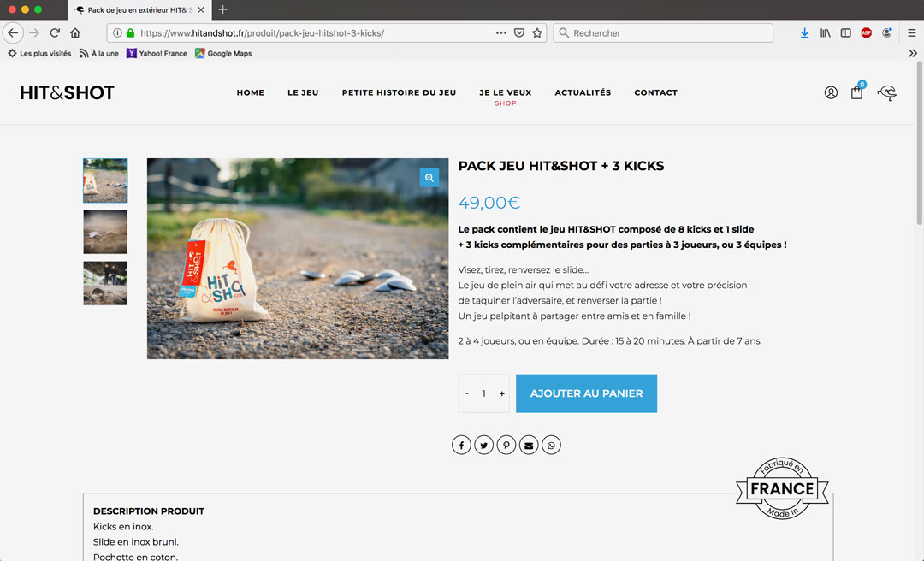Decrease quantity with minus button
The image size is (924, 561).
[x=467, y=393]
